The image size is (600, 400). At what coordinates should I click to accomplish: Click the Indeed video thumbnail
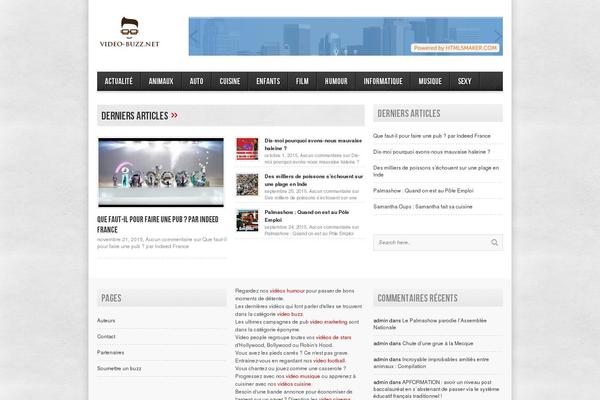(x=161, y=172)
